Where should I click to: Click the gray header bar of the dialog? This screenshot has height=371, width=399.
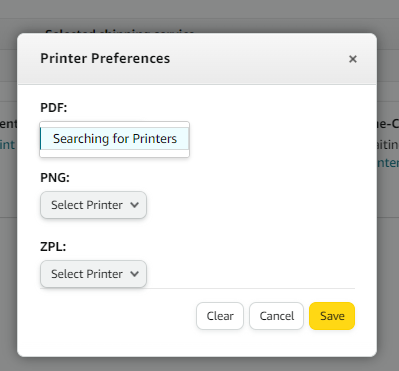(197, 58)
